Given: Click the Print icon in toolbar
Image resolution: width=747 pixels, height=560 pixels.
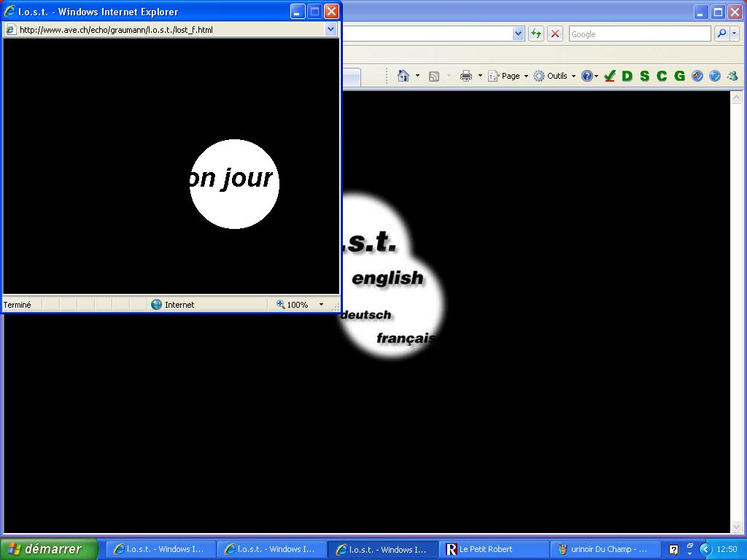Looking at the screenshot, I should pyautogui.click(x=466, y=76).
